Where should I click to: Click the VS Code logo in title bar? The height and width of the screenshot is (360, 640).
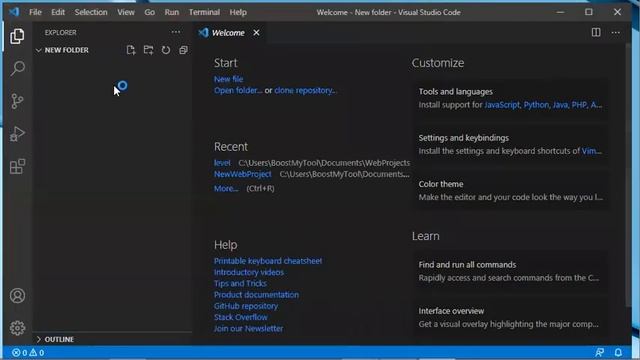pos(14,12)
